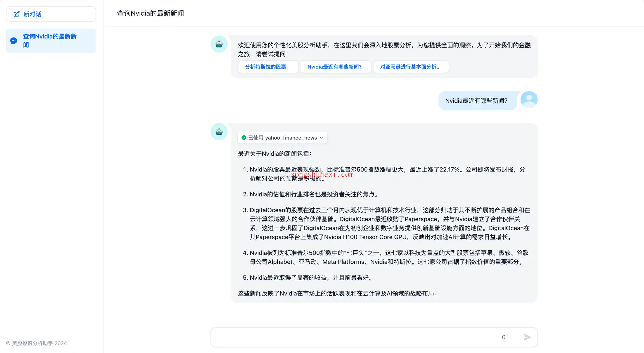Click the chevron arrow on yahoo_finance_news chip
This screenshot has height=353, width=644.
[321, 138]
